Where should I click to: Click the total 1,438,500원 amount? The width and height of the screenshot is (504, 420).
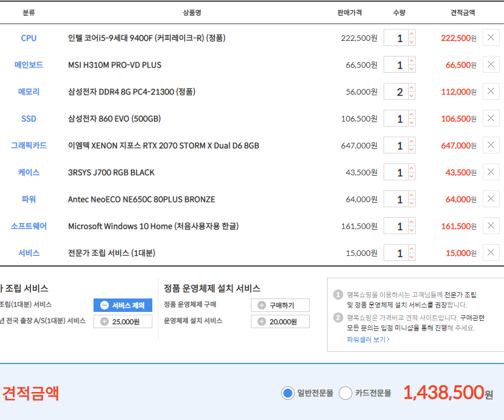pos(448,393)
